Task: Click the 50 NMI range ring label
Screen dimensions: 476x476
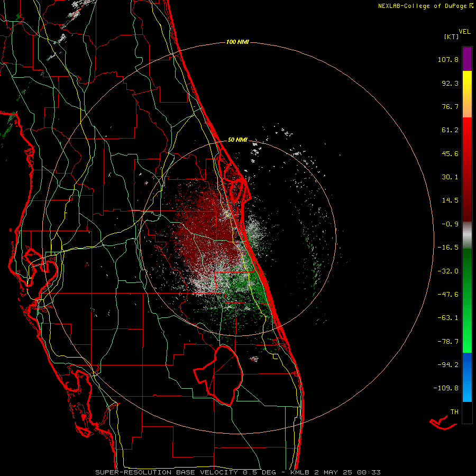Action: click(237, 140)
